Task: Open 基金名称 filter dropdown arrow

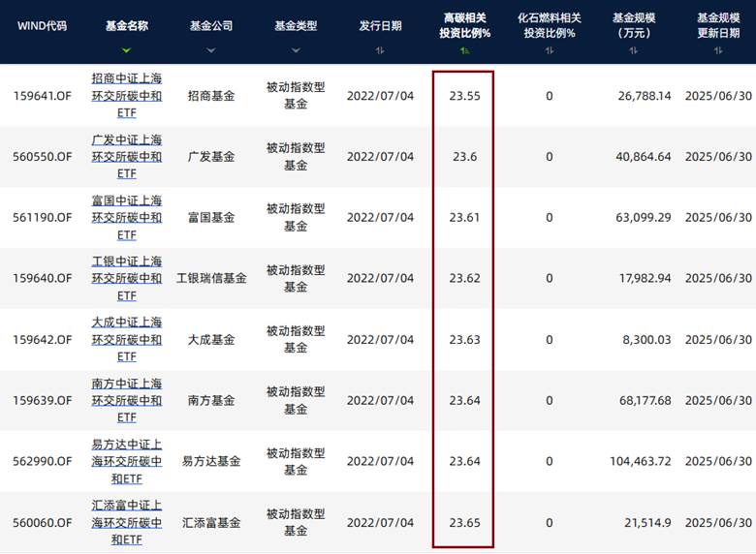Action: point(127,50)
